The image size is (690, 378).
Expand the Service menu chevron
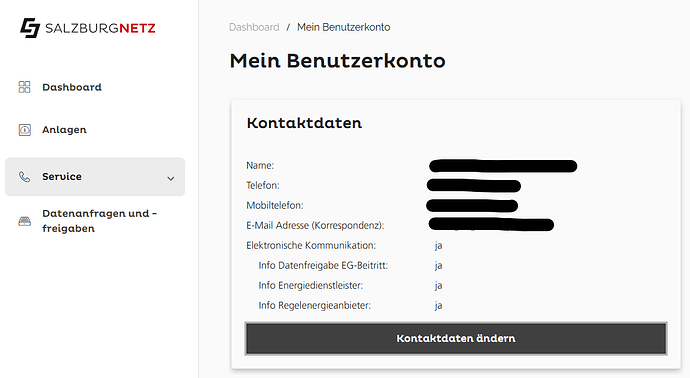pyautogui.click(x=171, y=178)
